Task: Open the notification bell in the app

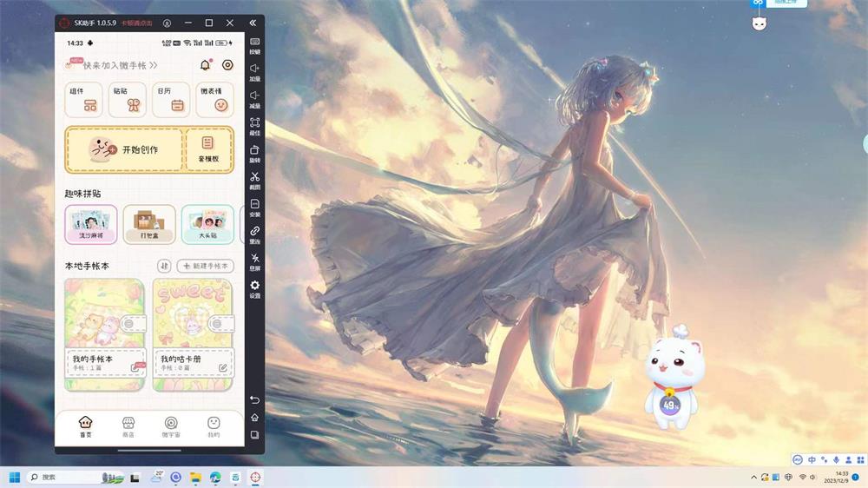Action: [x=205, y=65]
